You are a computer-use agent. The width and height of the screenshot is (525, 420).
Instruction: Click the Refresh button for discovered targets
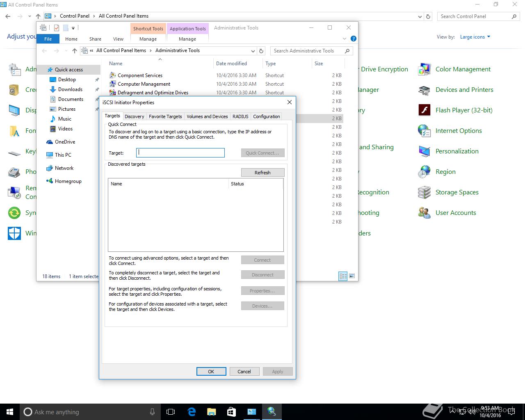coord(262,173)
